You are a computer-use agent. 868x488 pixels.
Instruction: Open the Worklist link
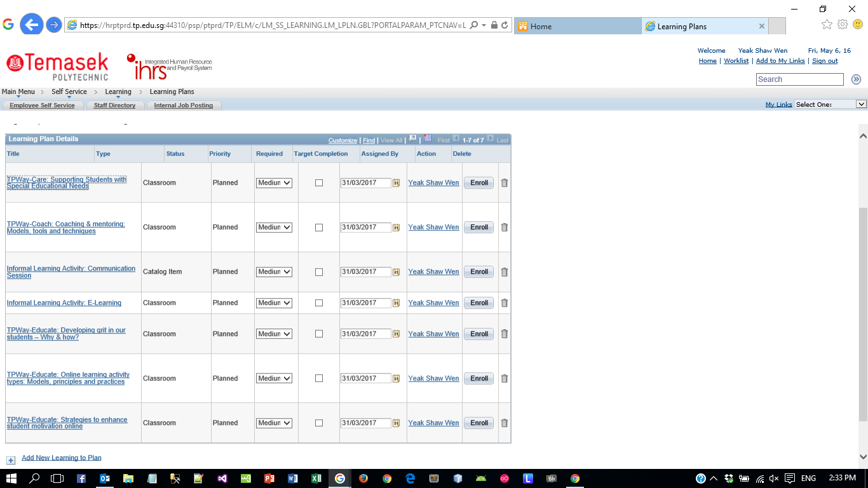click(x=736, y=61)
